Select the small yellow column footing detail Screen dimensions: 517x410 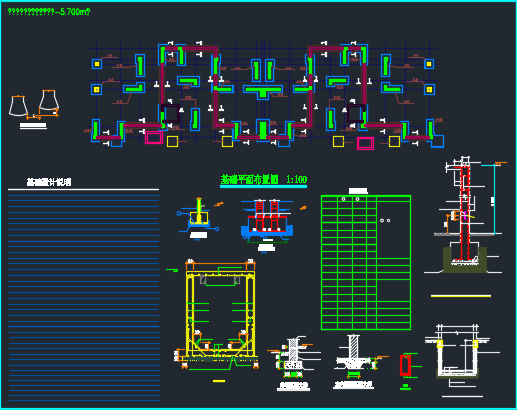199,214
